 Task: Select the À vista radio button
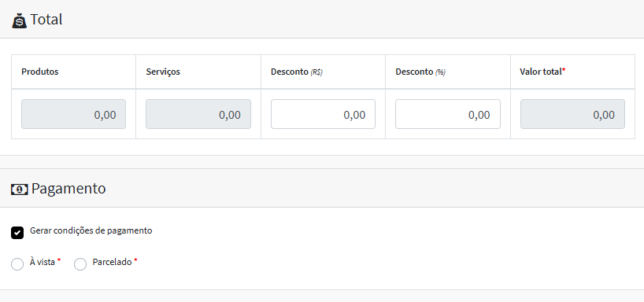[17, 264]
